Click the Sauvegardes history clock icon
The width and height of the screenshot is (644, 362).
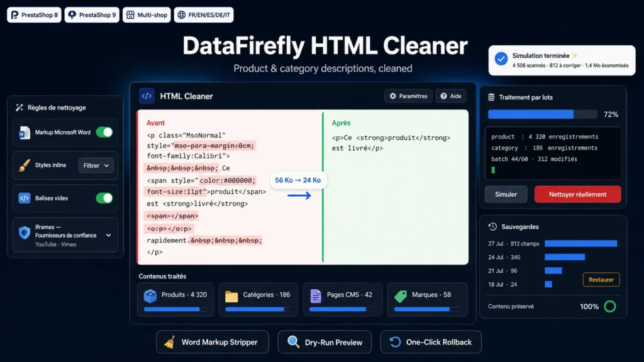(x=492, y=226)
